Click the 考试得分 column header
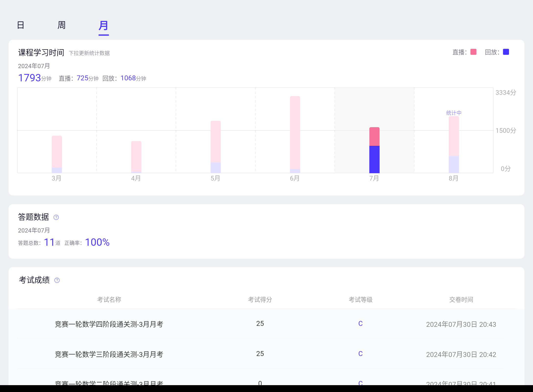 click(260, 300)
